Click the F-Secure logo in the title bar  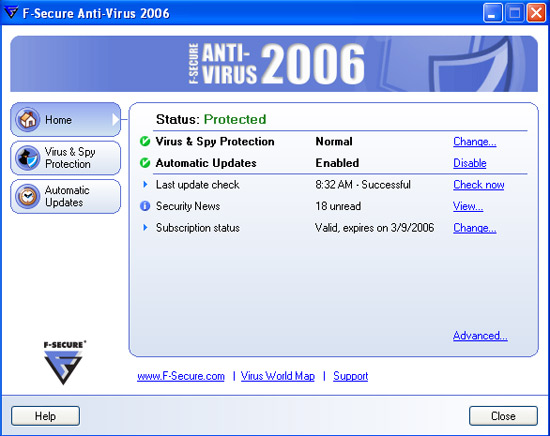point(11,13)
